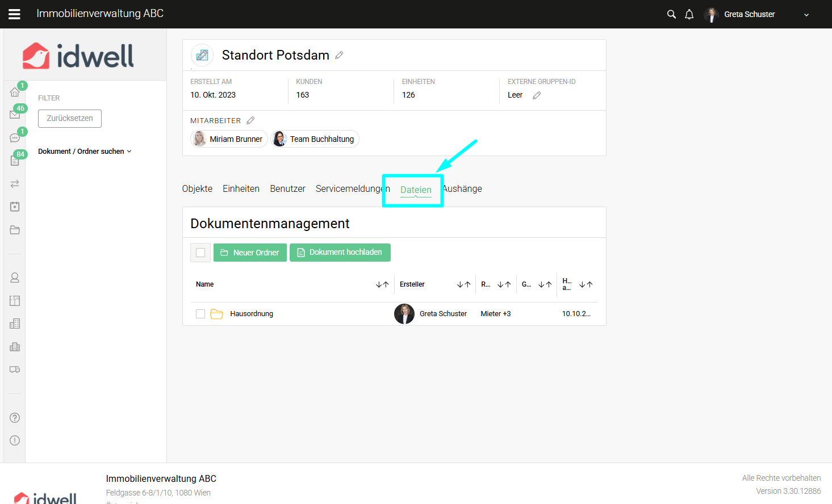Open the notifications bell
Image resolution: width=832 pixels, height=504 pixels.
coord(689,14)
